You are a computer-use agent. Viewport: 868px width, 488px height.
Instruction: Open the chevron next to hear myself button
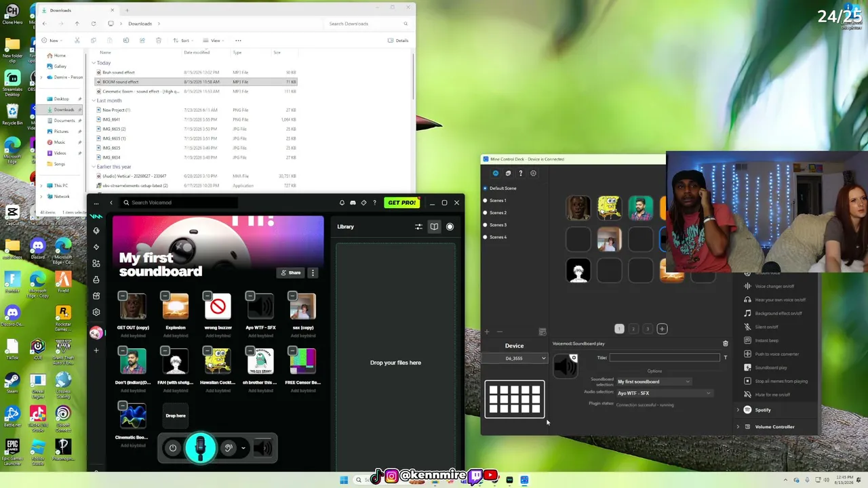[x=243, y=448]
